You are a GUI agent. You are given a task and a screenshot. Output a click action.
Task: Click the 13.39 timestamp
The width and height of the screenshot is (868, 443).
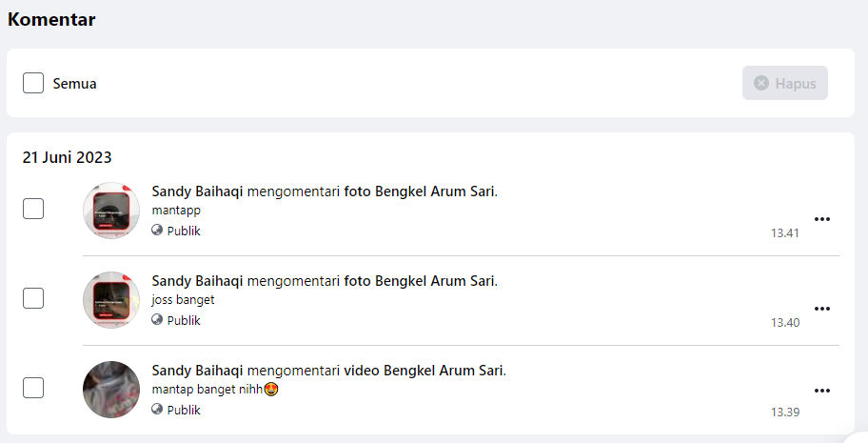[785, 413]
